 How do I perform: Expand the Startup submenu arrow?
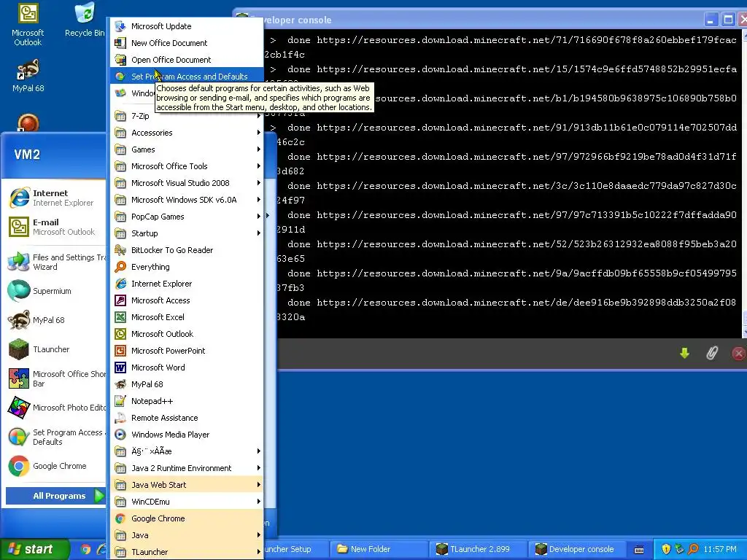click(x=259, y=233)
